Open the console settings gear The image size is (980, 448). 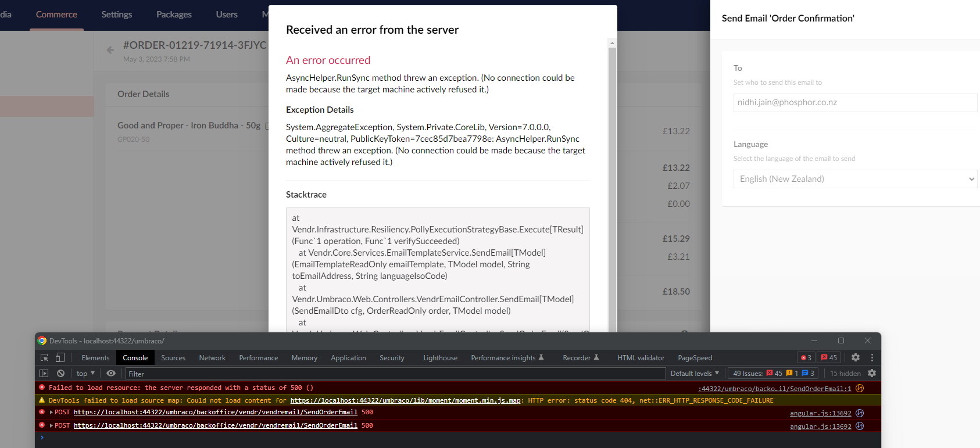[871, 374]
